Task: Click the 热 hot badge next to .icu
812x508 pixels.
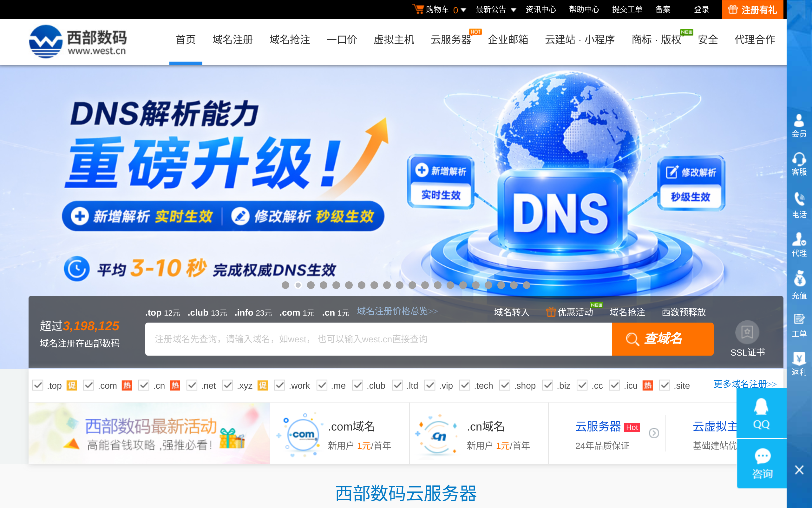Action: pyautogui.click(x=648, y=385)
